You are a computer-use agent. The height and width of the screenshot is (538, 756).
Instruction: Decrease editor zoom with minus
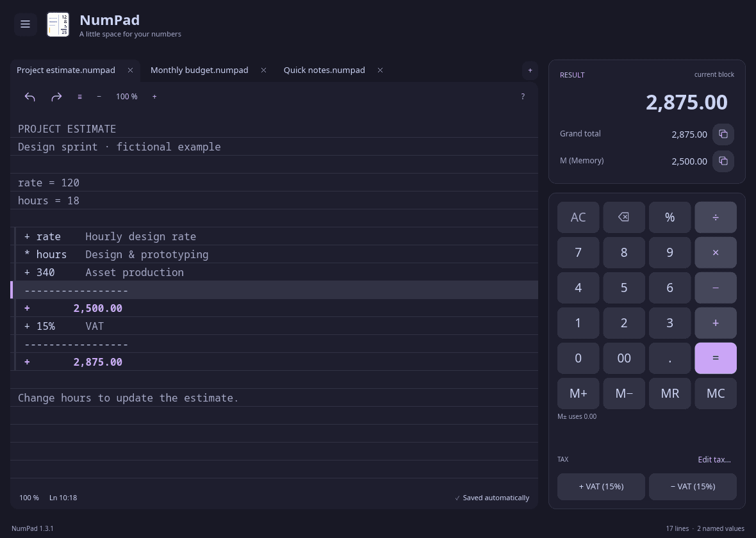[x=99, y=97]
